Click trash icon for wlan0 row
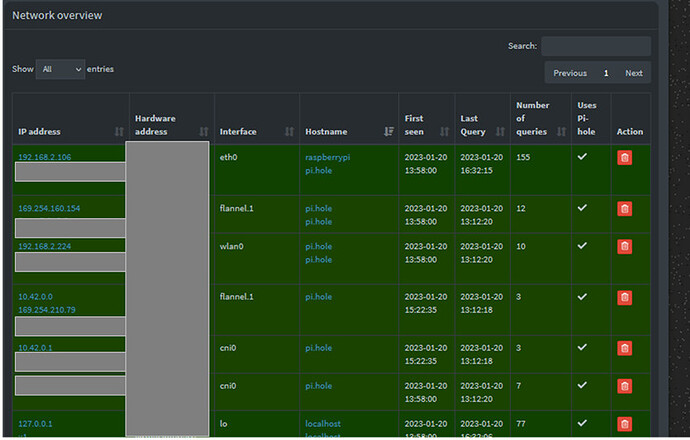This screenshot has height=440, width=690. pyautogui.click(x=624, y=247)
